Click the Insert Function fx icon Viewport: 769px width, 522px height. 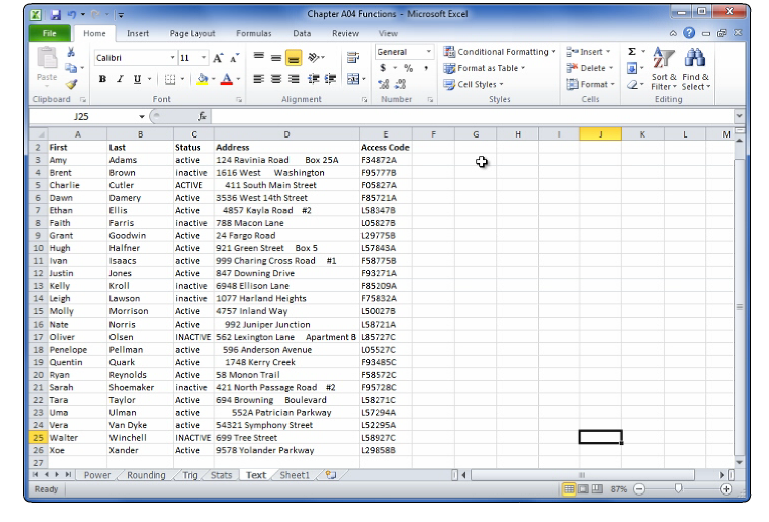(x=203, y=116)
